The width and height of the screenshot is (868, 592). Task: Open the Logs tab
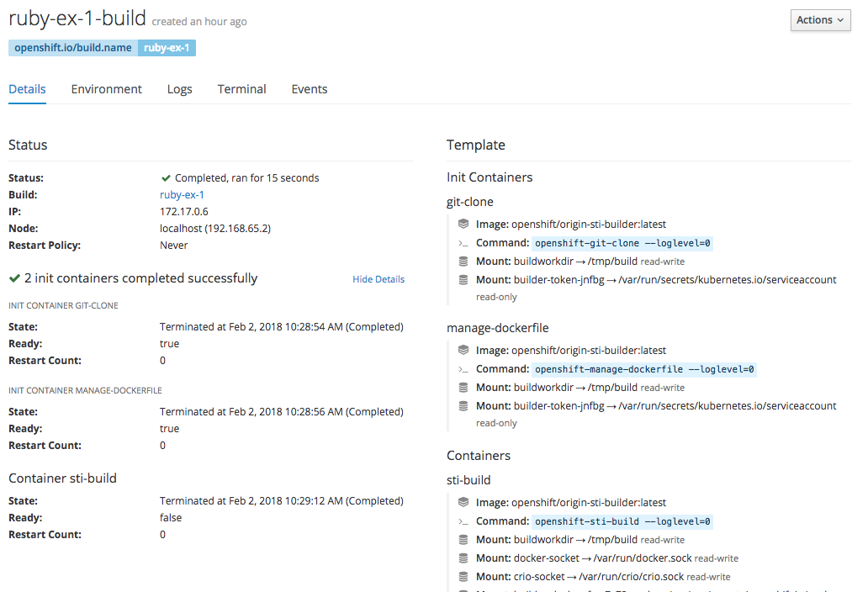tap(179, 89)
